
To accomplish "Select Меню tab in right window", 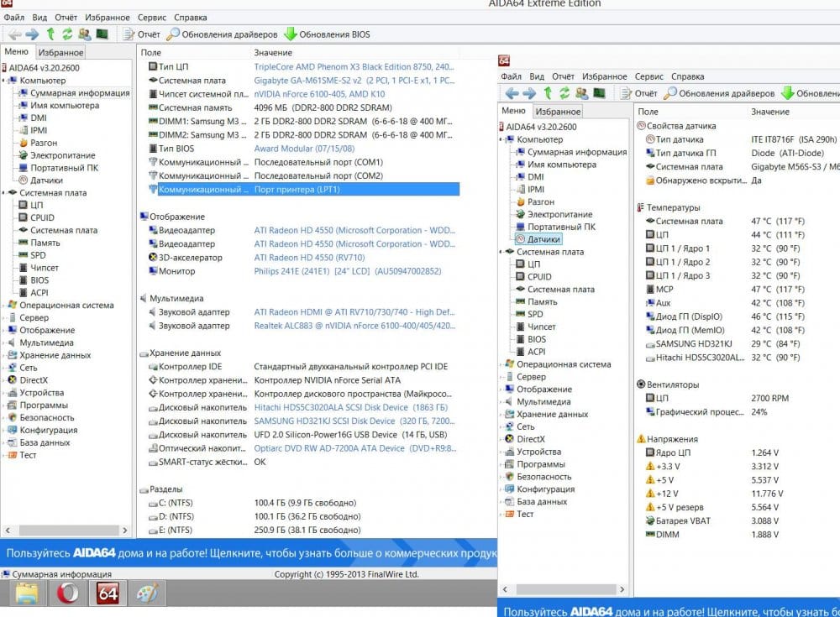I will (513, 111).
